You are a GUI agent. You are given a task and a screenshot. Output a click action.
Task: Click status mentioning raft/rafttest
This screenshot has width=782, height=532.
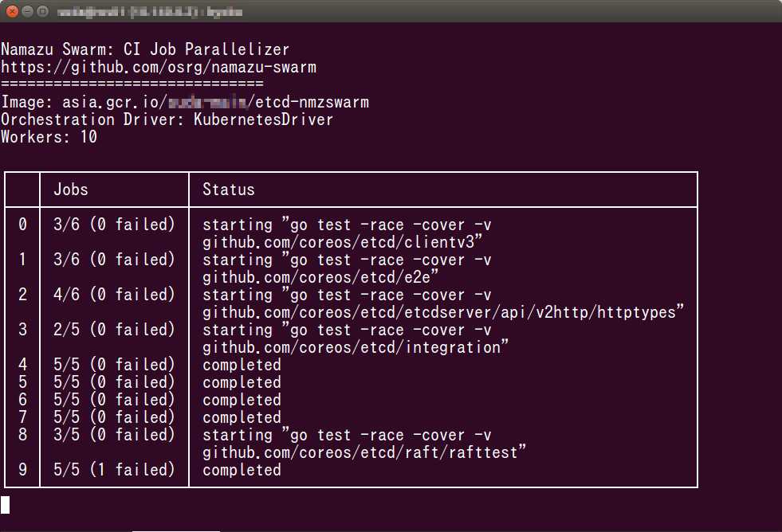[364, 444]
